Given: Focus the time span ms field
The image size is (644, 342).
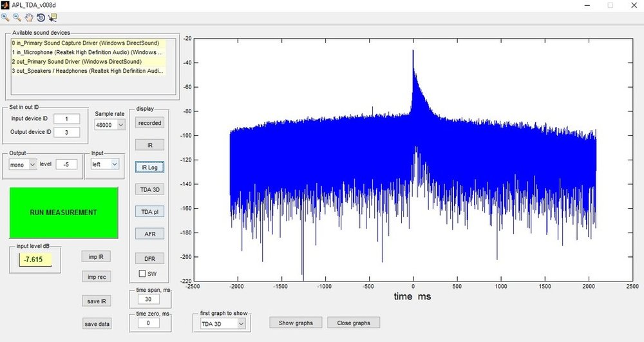Looking at the screenshot, I should [x=148, y=299].
